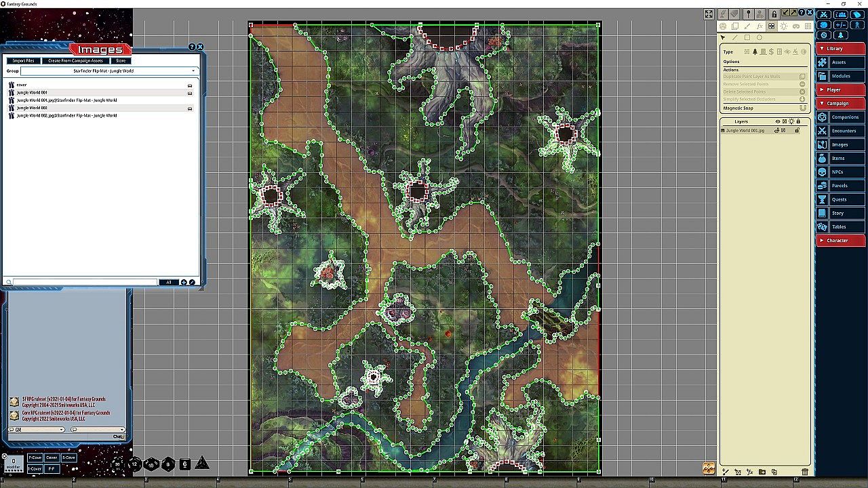Open Modules in the sidebar
The height and width of the screenshot is (488, 868).
[841, 76]
